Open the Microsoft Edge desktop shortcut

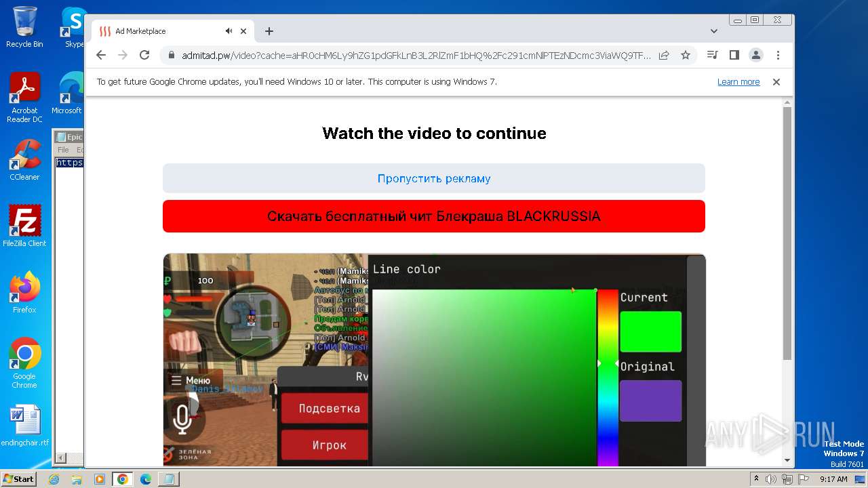pyautogui.click(x=68, y=94)
